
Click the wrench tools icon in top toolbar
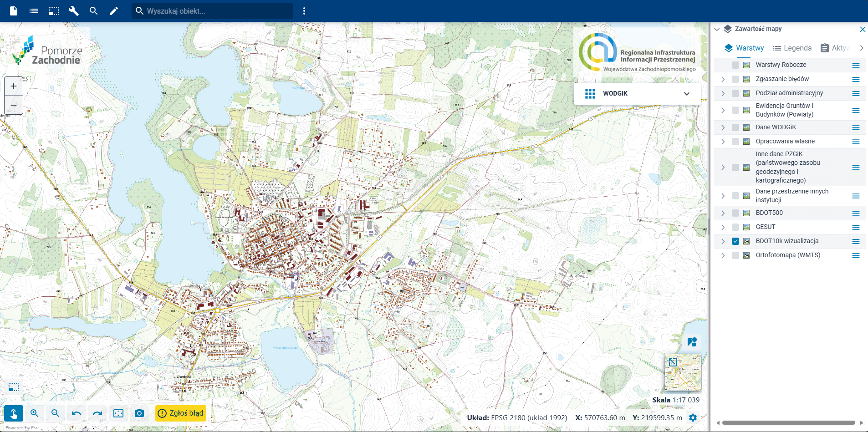coord(73,11)
